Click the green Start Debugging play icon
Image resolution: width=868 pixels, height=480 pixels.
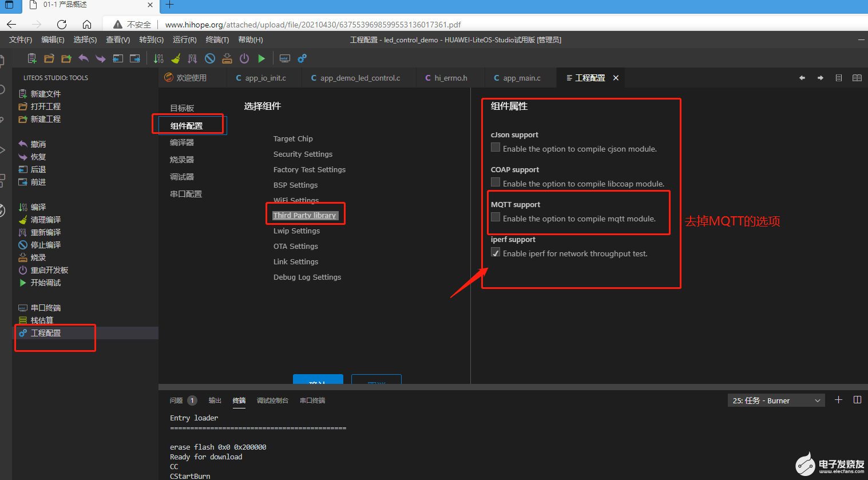261,58
